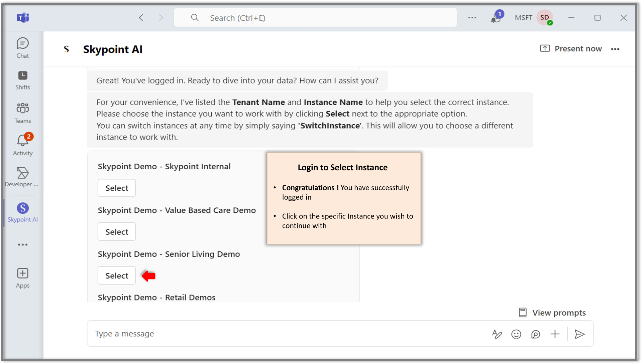Select Senior Living Demo instance
Viewport: 642px width, 364px height.
pos(117,276)
